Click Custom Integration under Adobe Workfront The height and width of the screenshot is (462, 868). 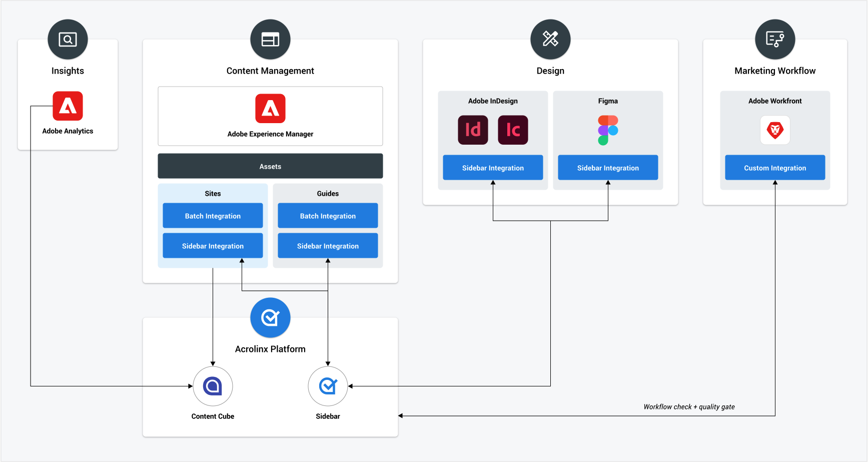click(x=775, y=168)
